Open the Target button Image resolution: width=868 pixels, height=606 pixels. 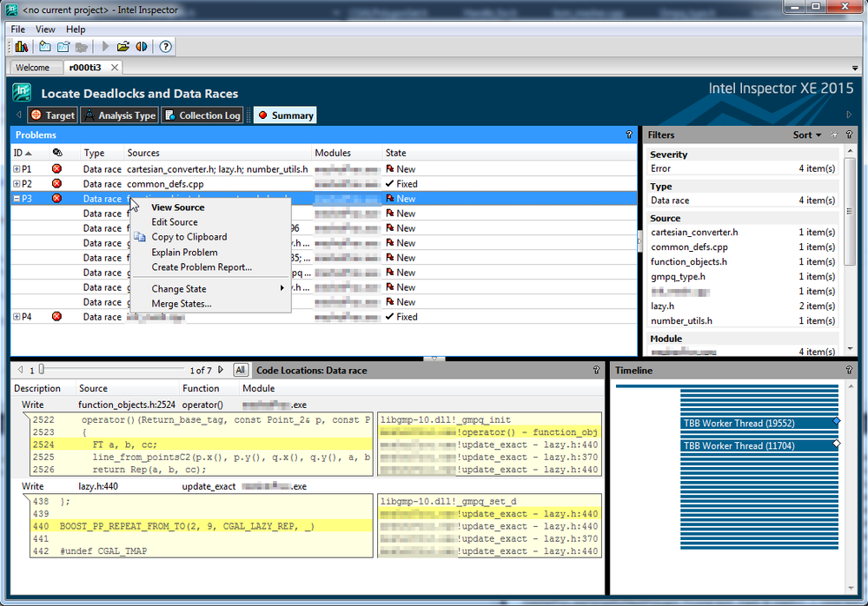click(x=53, y=115)
